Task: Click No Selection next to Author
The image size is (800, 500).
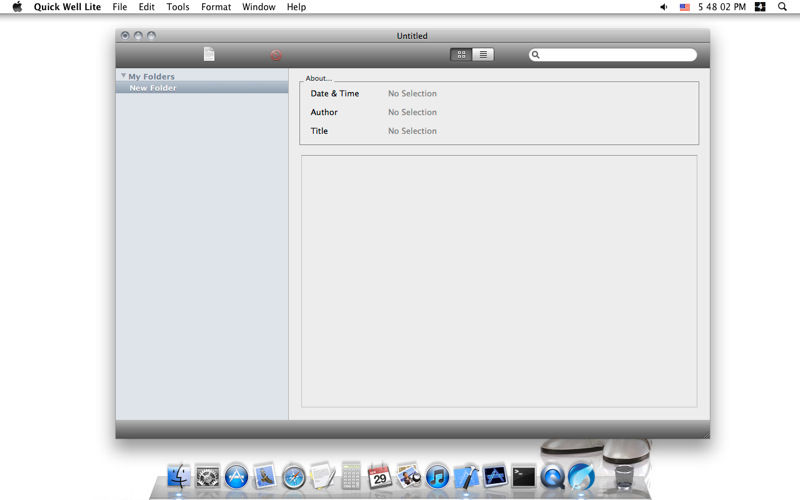Action: pyautogui.click(x=412, y=112)
